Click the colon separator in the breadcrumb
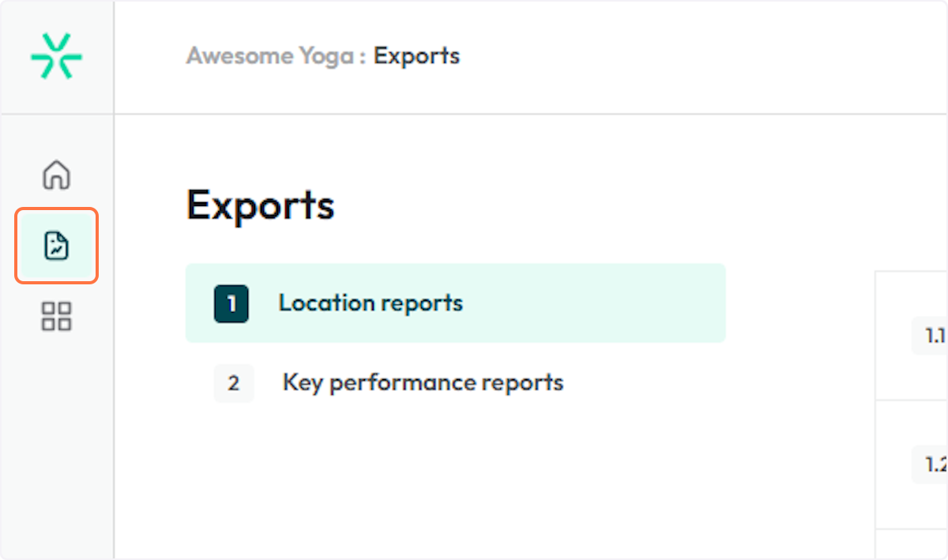The height and width of the screenshot is (560, 948). tap(362, 57)
